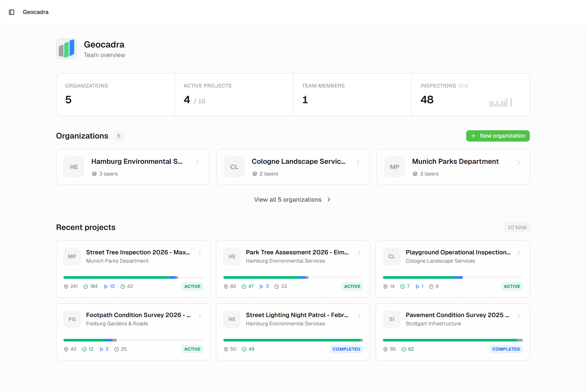Click in-progress play icon beside 10
586x392 pixels.
coord(106,287)
